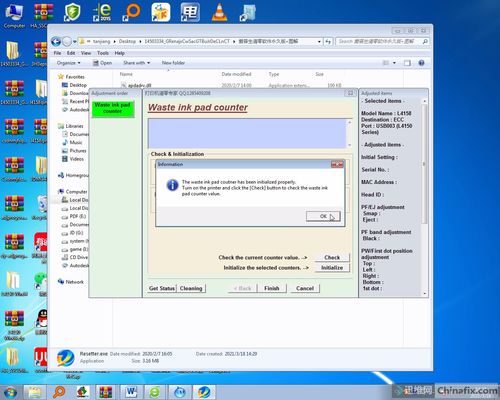Select Desktop under Favorites
500x400 pixels.
click(78, 85)
